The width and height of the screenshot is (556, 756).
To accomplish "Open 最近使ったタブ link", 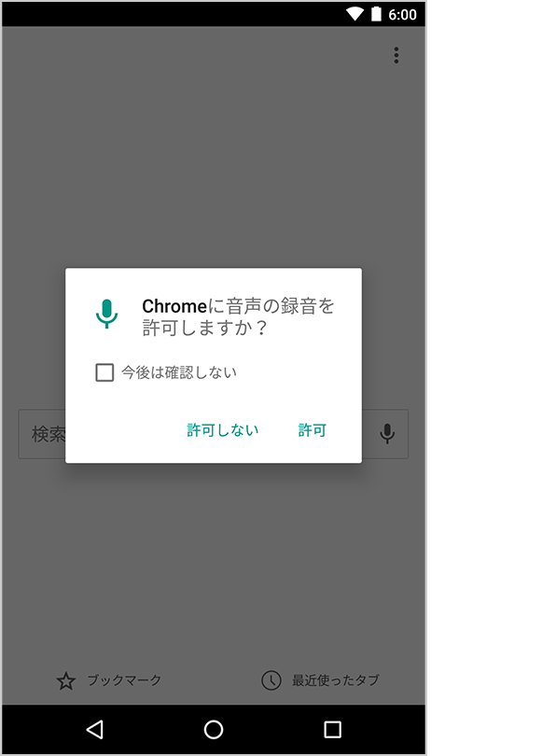I will click(x=335, y=680).
